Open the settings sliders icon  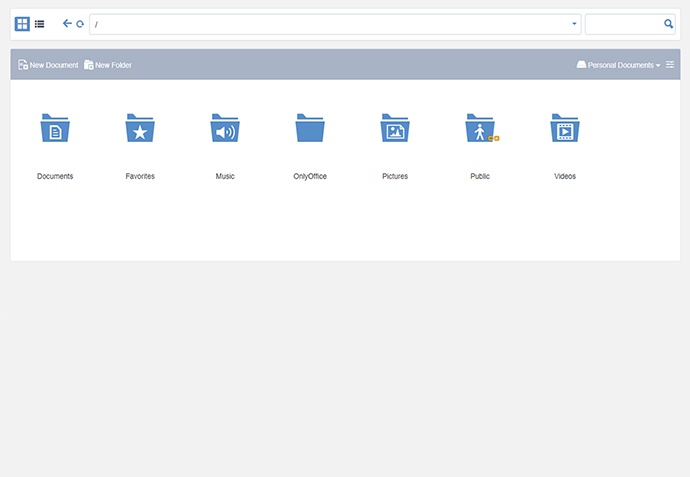[670, 65]
